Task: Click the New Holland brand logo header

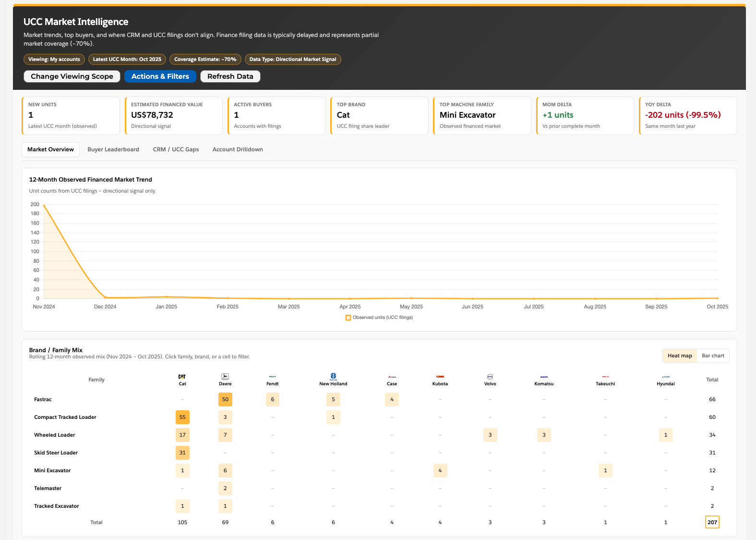Action: point(333,380)
